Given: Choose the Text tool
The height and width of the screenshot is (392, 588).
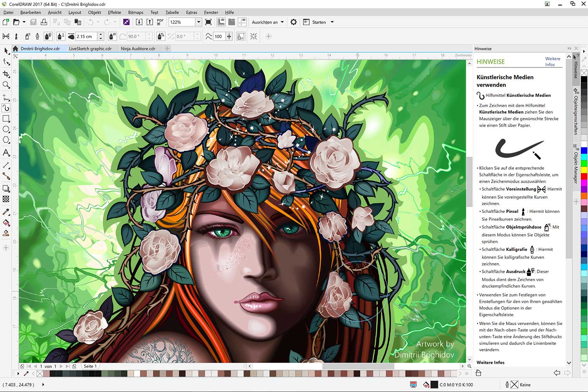Looking at the screenshot, I should click(6, 152).
